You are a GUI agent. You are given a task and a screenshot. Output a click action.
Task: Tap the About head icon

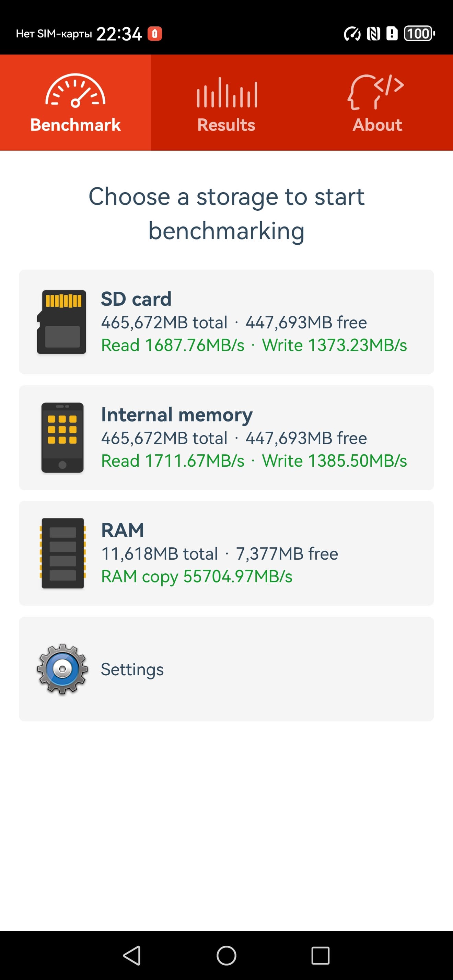point(376,92)
